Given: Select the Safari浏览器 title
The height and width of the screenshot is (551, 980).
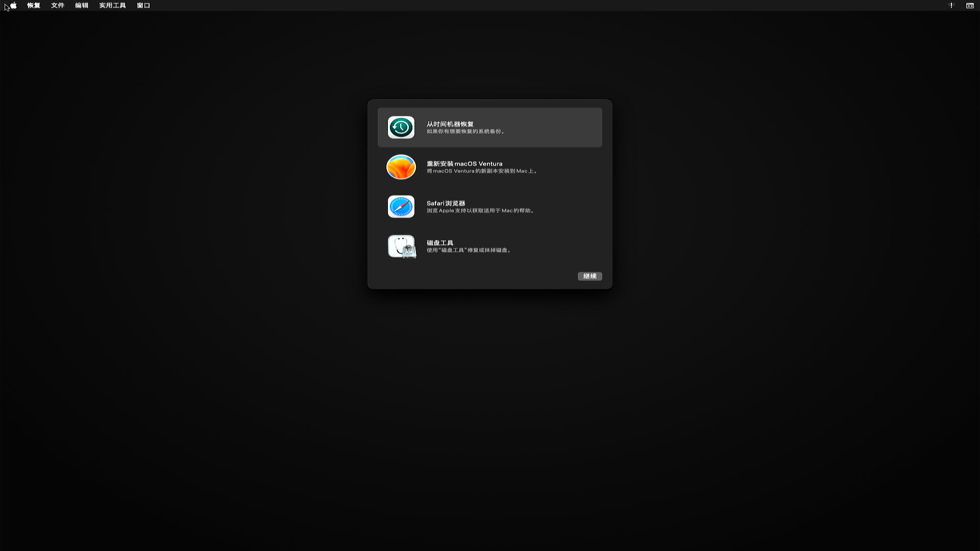Looking at the screenshot, I should (446, 203).
